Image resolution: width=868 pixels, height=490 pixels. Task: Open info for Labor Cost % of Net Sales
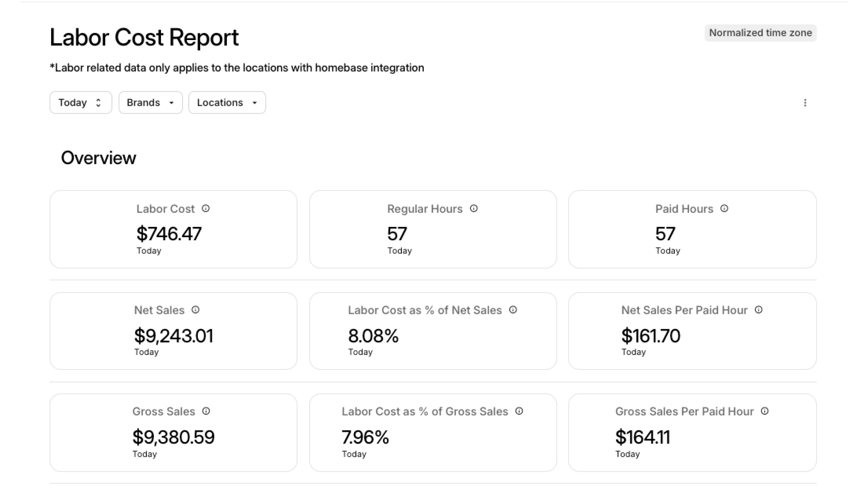[x=513, y=310]
